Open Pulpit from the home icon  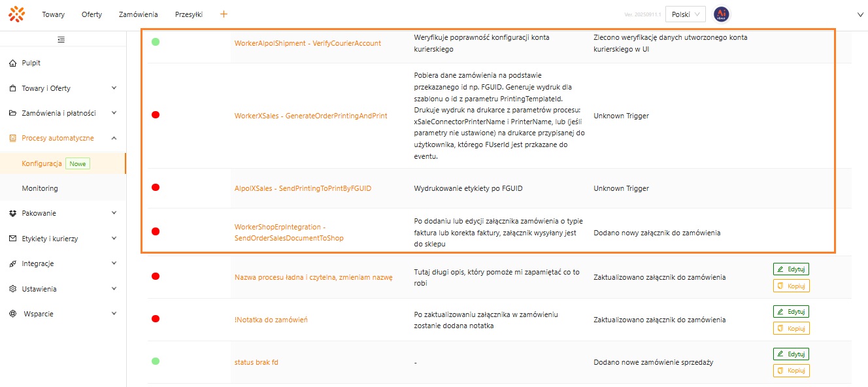pos(13,63)
